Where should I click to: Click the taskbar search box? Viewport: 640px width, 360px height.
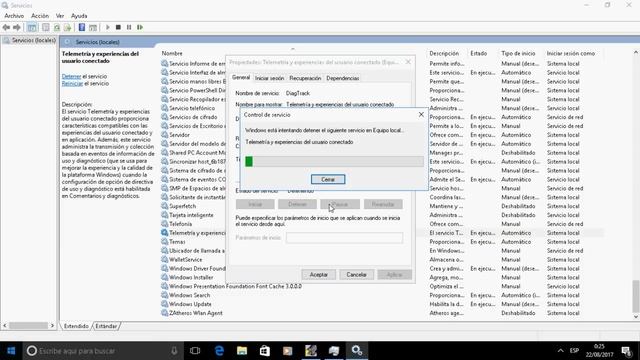pos(102,351)
